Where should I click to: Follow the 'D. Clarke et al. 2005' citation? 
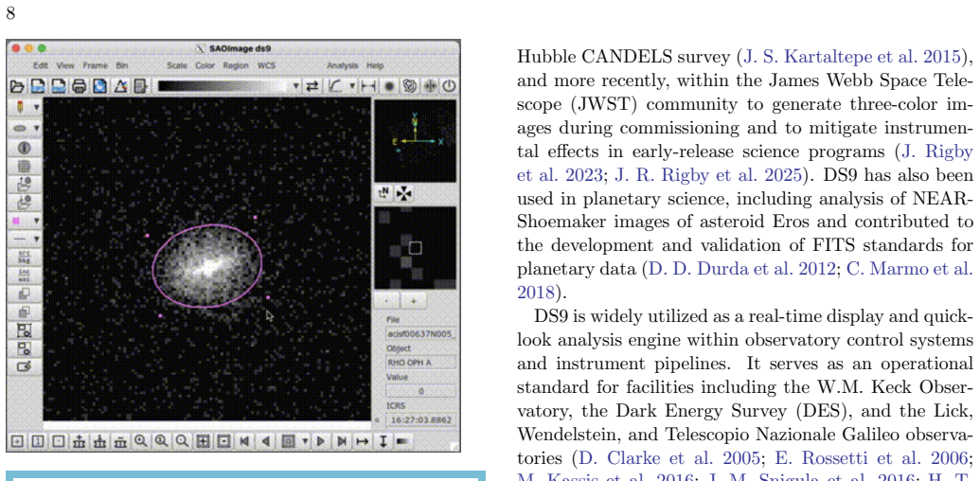pos(670,458)
